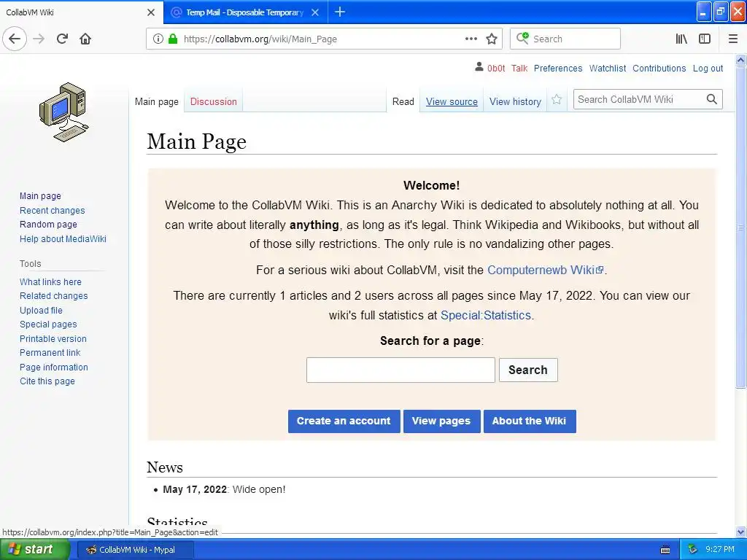Open Recent changes in sidebar
This screenshot has width=747, height=560.
(52, 210)
